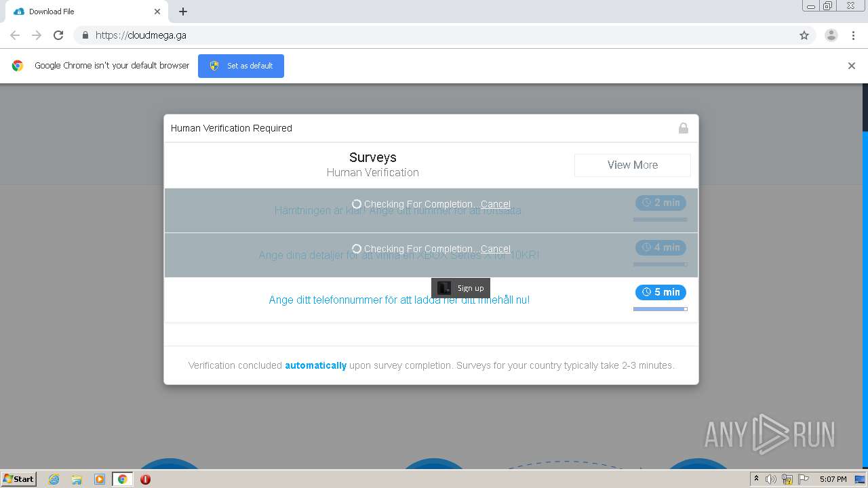Click the red Opera taskbar icon
This screenshot has width=868, height=488.
145,479
